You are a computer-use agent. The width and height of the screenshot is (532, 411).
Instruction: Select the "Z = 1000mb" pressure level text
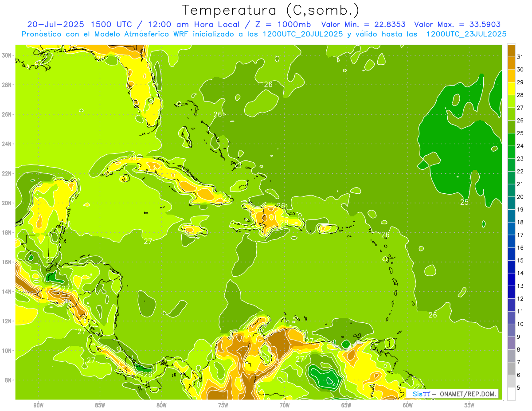click(x=282, y=24)
